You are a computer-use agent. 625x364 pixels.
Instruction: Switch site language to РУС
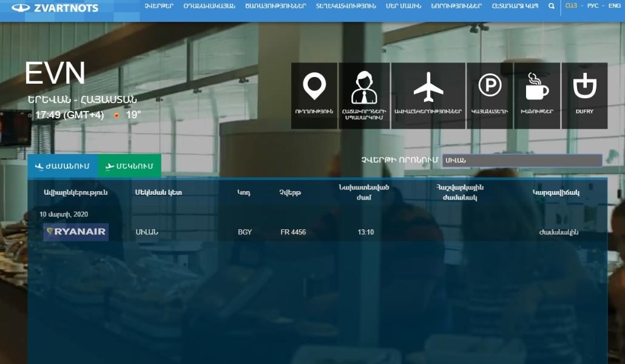592,6
